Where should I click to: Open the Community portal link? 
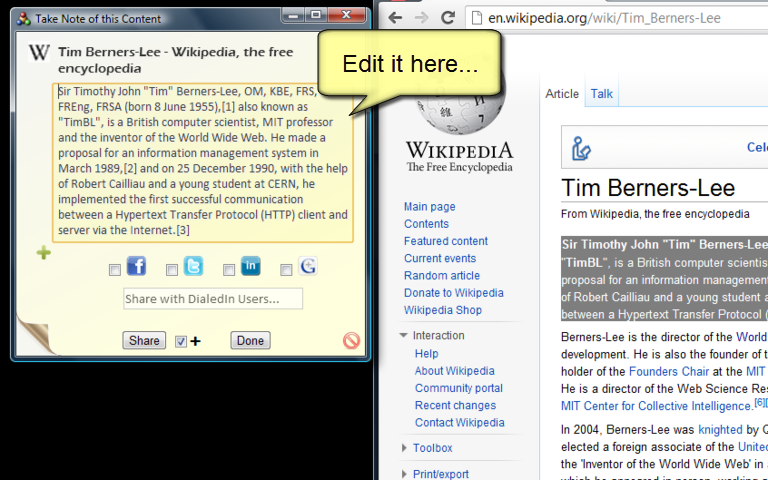click(459, 388)
